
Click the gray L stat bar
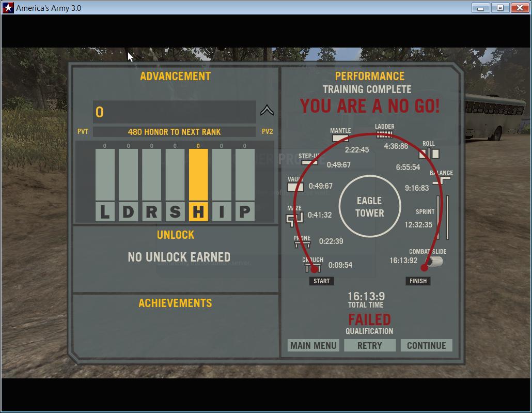(x=105, y=175)
